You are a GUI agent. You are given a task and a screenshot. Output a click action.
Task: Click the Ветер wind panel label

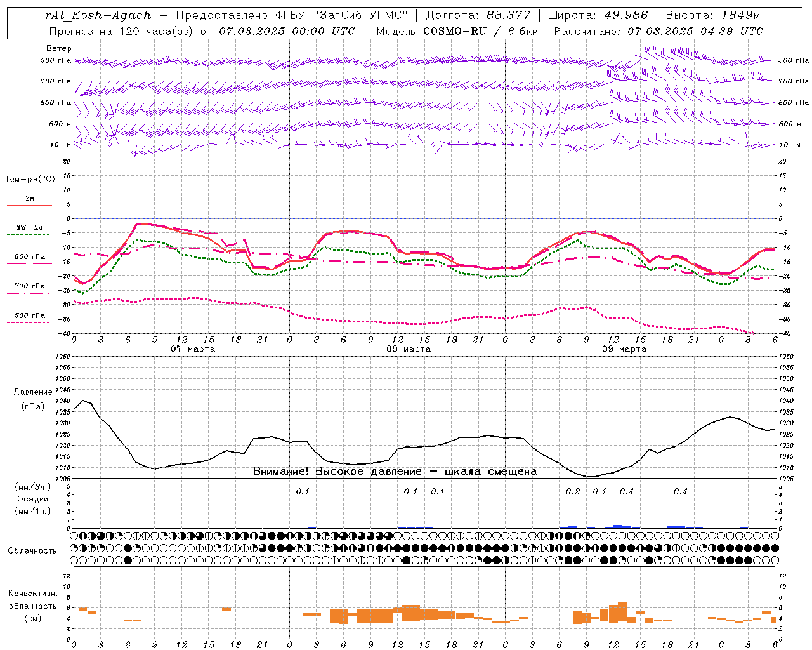pos(59,48)
